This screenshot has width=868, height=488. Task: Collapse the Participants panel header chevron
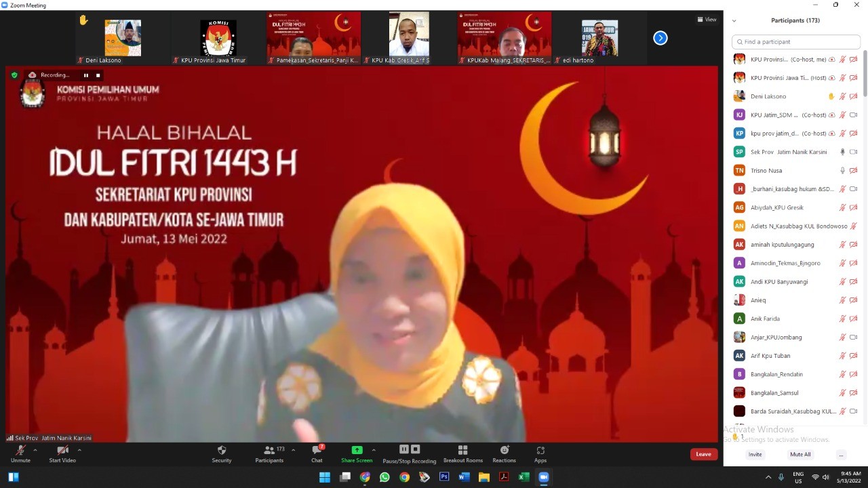click(734, 21)
